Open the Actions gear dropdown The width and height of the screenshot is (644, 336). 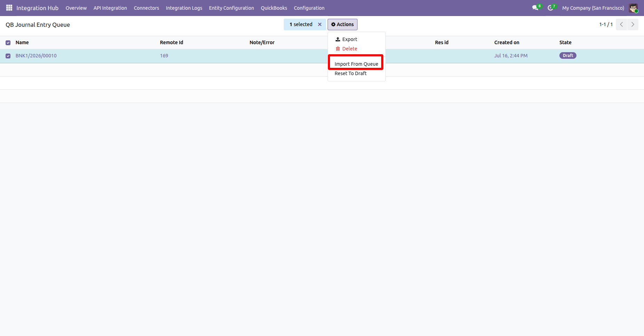click(343, 24)
